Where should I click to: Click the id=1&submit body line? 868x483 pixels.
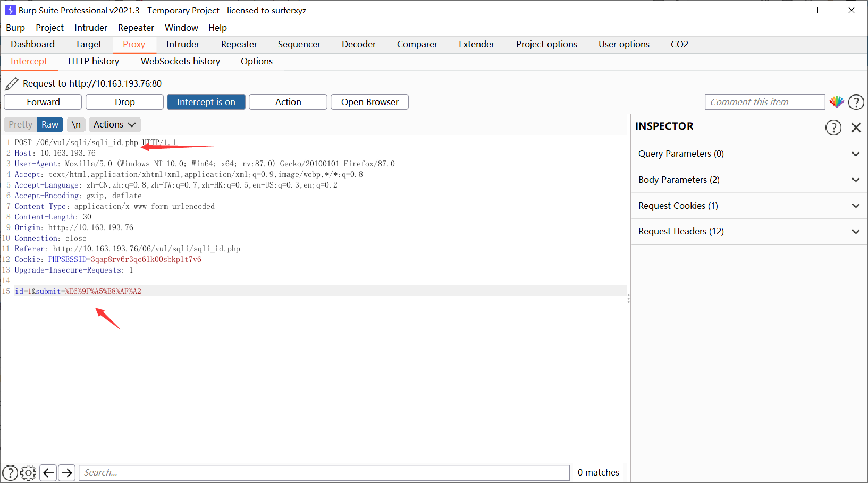point(78,291)
